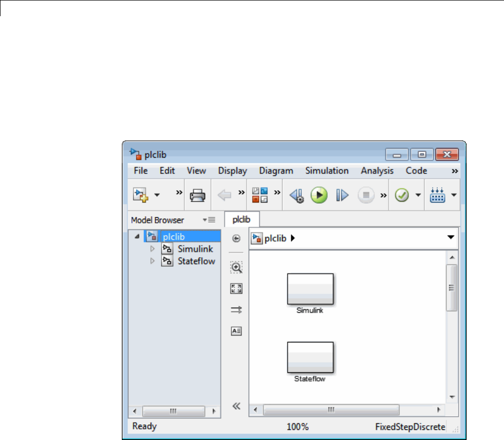504x440 pixels.
Task: Click the Simulink block label
Action: coord(310,310)
